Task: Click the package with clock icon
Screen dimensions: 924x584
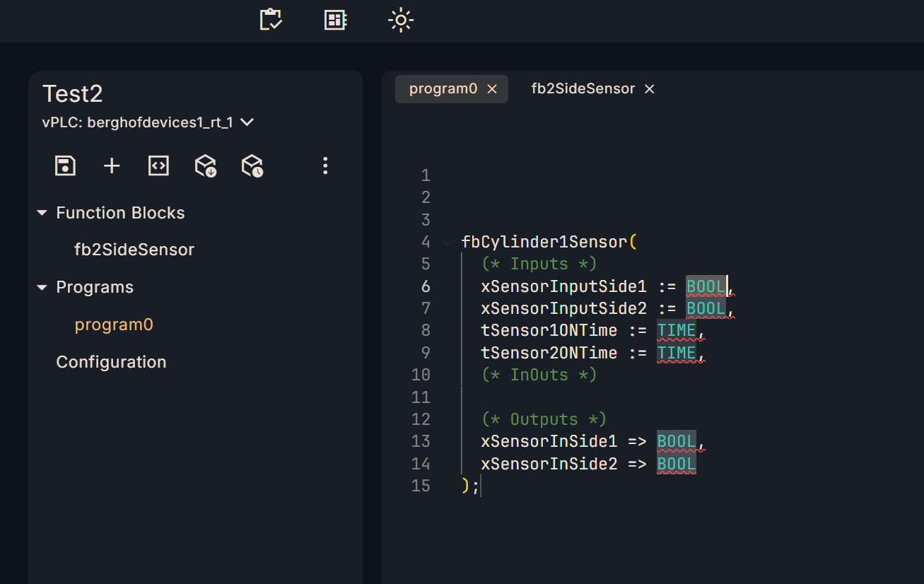Action: [252, 166]
